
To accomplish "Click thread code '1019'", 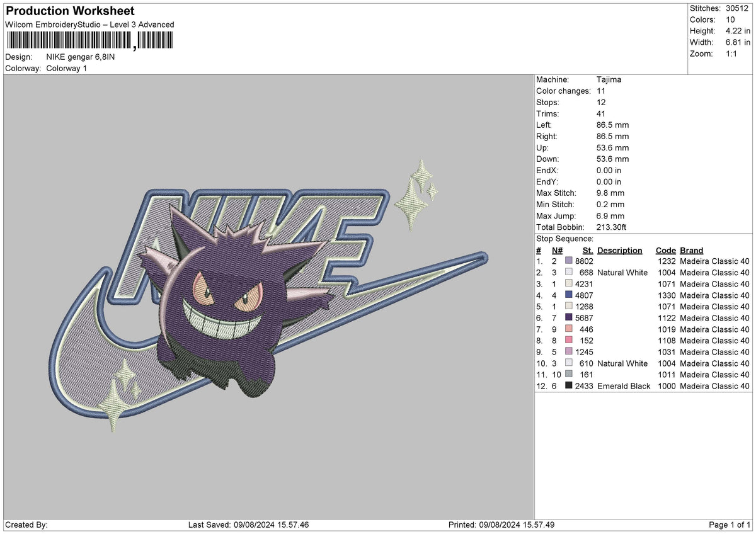I will pos(667,329).
